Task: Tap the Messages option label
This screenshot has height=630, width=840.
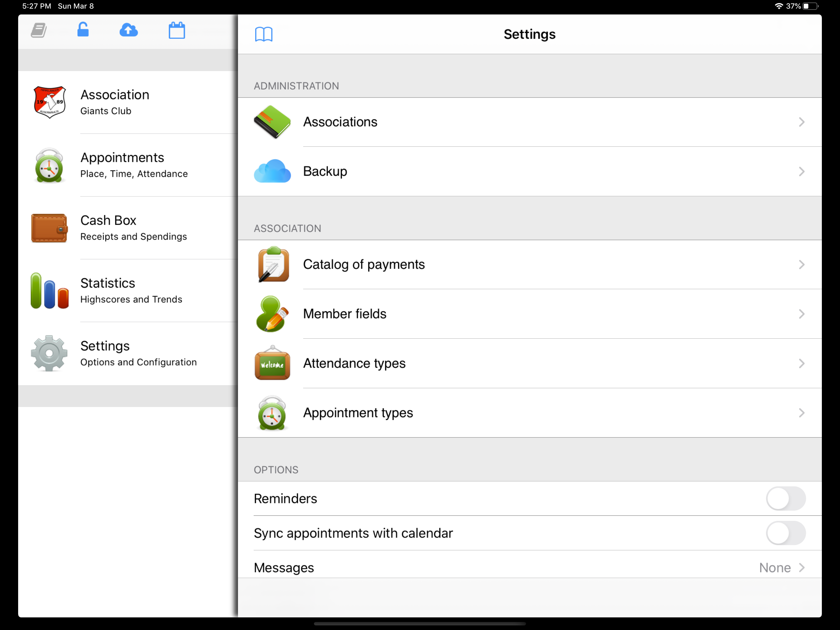Action: click(284, 568)
